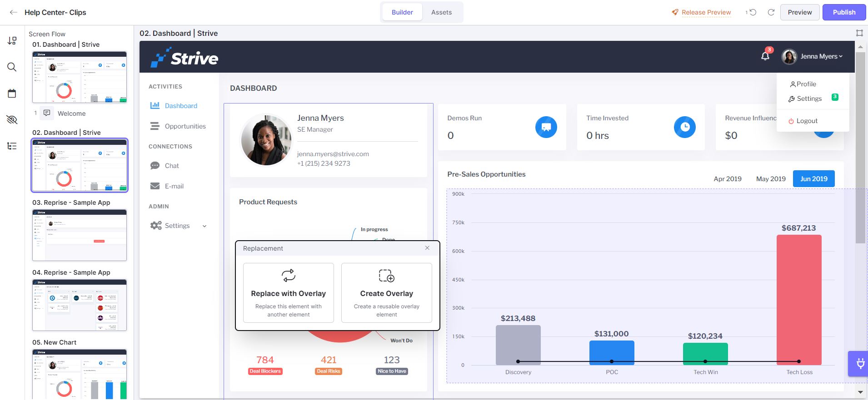
Task: Select the 02. Dashboard | Strive thumbnail
Action: tap(80, 165)
